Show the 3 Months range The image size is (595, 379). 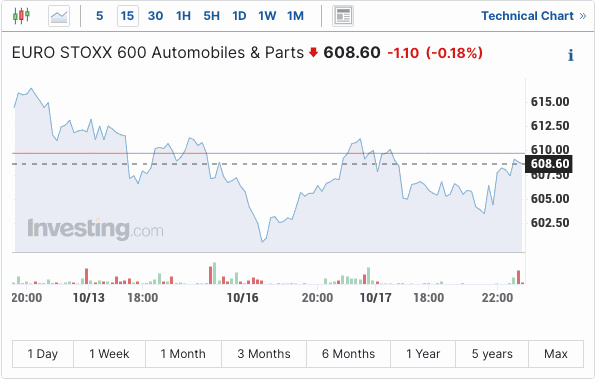(x=264, y=354)
